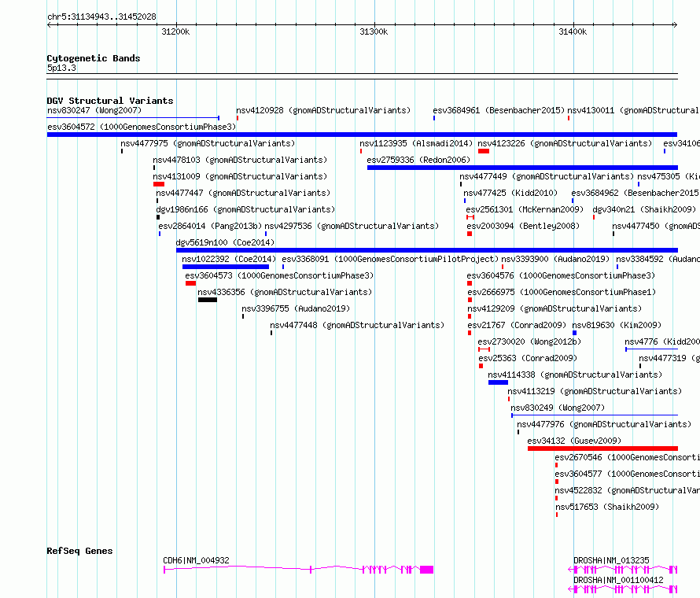Open nsv830249 (Wong2007) label
The width and height of the screenshot is (700, 598).
[x=558, y=408]
